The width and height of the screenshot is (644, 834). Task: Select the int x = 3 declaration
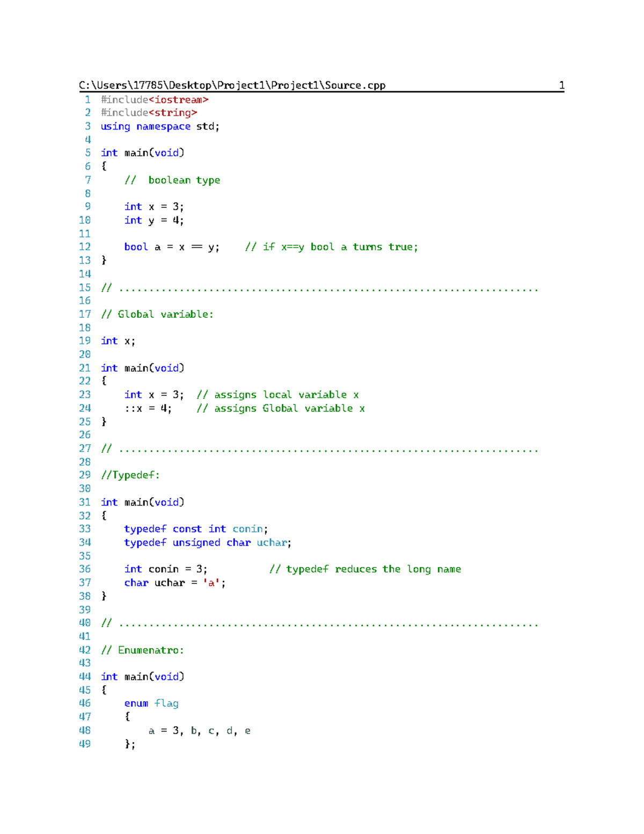pyautogui.click(x=154, y=206)
